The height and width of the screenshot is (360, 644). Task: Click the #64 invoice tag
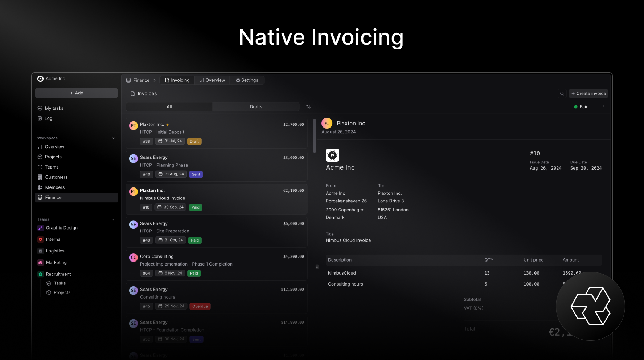tap(147, 273)
